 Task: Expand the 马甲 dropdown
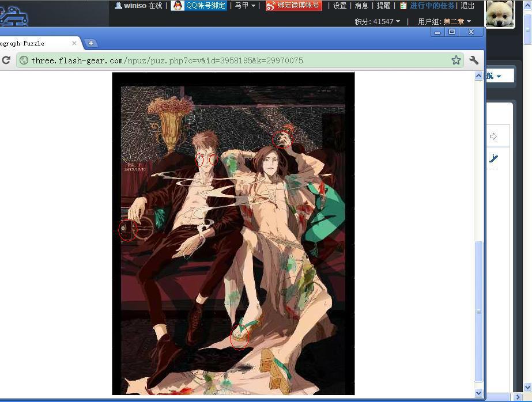click(x=245, y=6)
